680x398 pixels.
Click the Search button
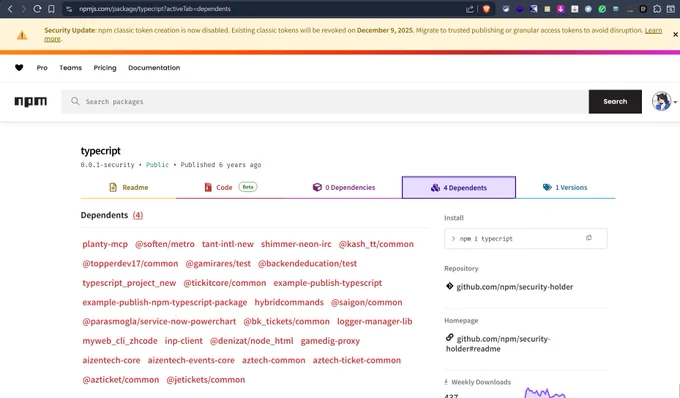click(x=615, y=101)
